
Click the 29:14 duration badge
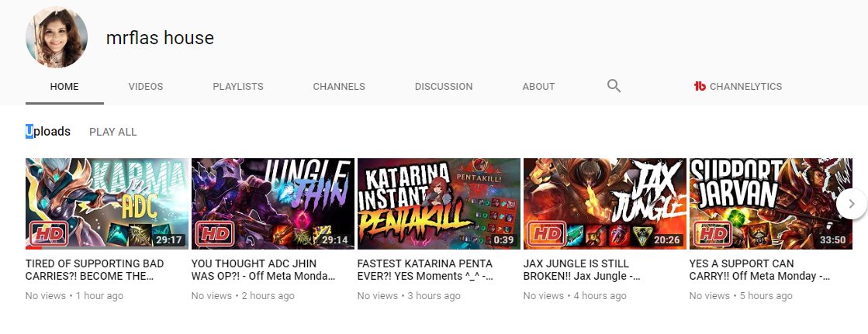pyautogui.click(x=335, y=240)
